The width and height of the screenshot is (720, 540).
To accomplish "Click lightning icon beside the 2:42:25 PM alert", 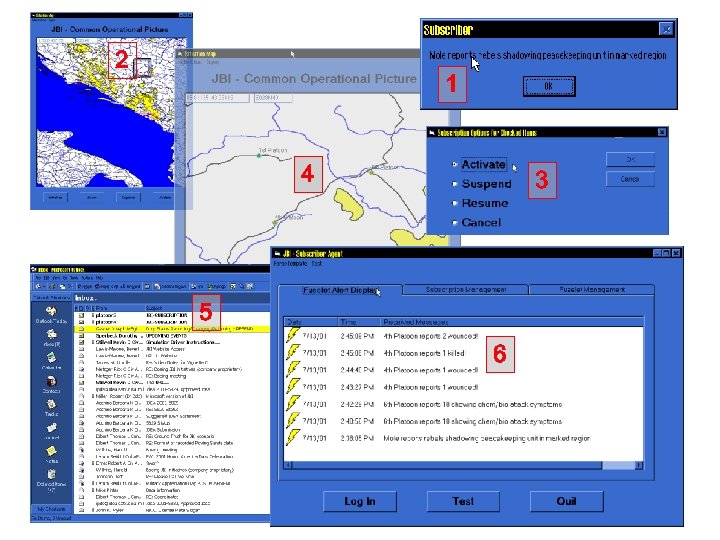I will (x=292, y=404).
